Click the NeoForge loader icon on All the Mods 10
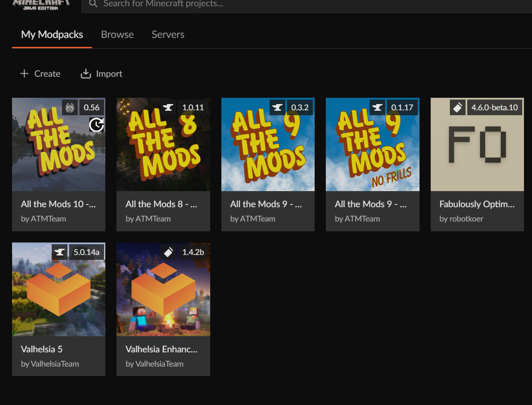The image size is (532, 405). 70,108
